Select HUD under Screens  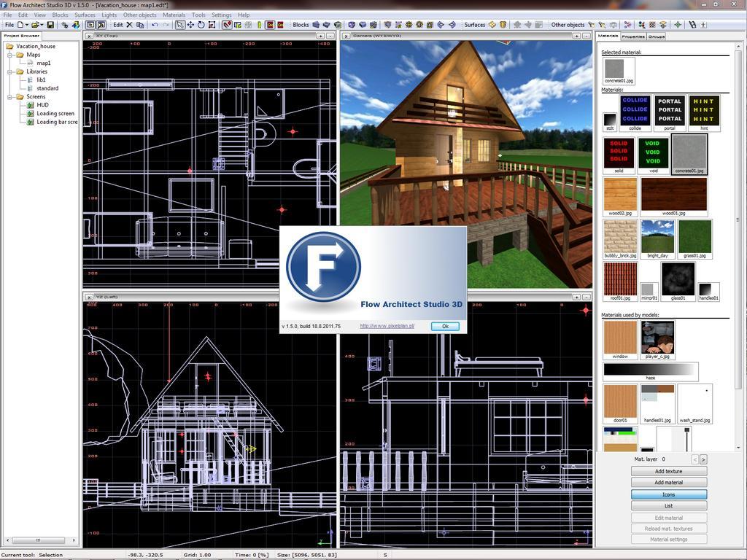coord(42,105)
